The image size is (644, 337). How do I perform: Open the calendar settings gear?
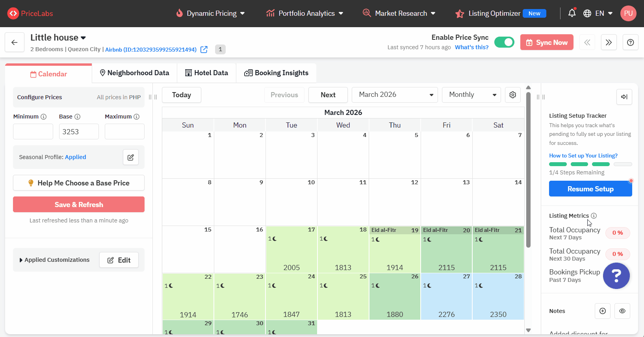tap(512, 95)
